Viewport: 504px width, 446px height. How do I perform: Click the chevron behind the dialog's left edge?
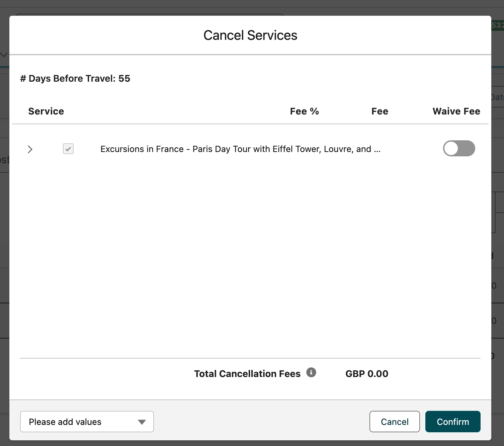pos(4,55)
